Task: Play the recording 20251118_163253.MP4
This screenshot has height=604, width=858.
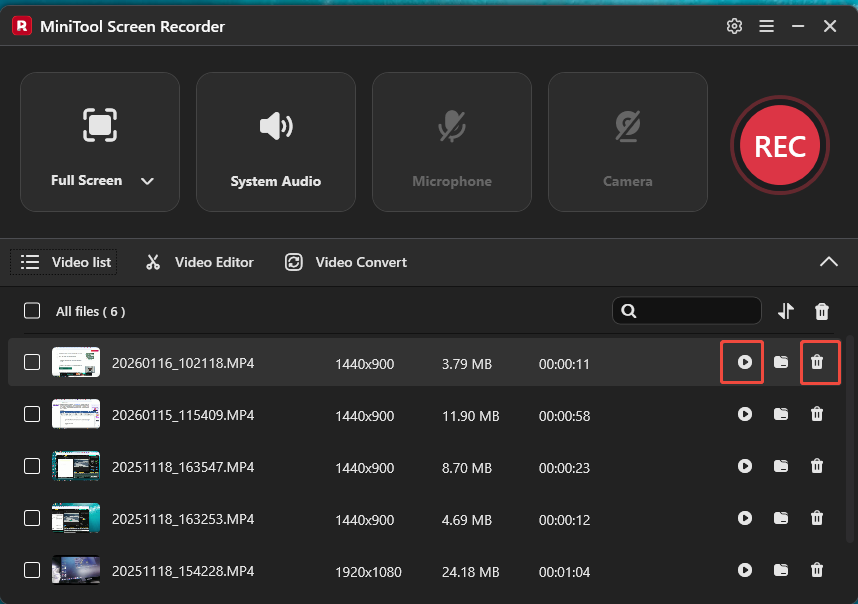Action: point(745,518)
